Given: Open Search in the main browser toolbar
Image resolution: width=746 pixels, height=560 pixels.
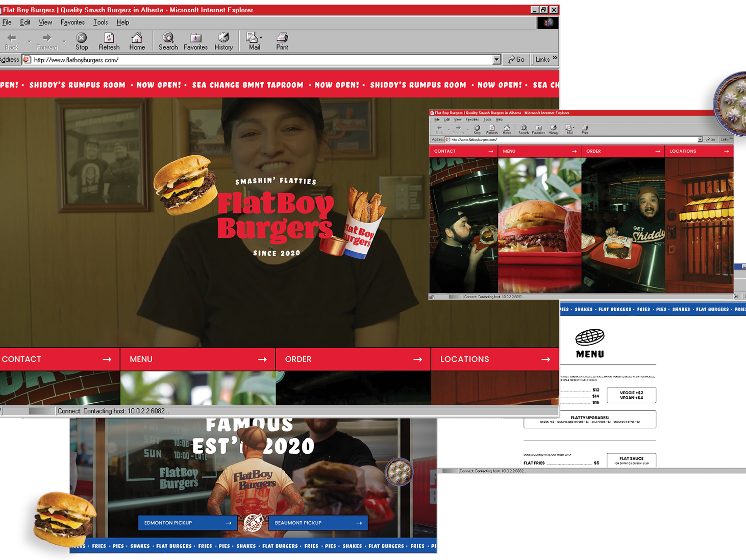Looking at the screenshot, I should click(168, 38).
